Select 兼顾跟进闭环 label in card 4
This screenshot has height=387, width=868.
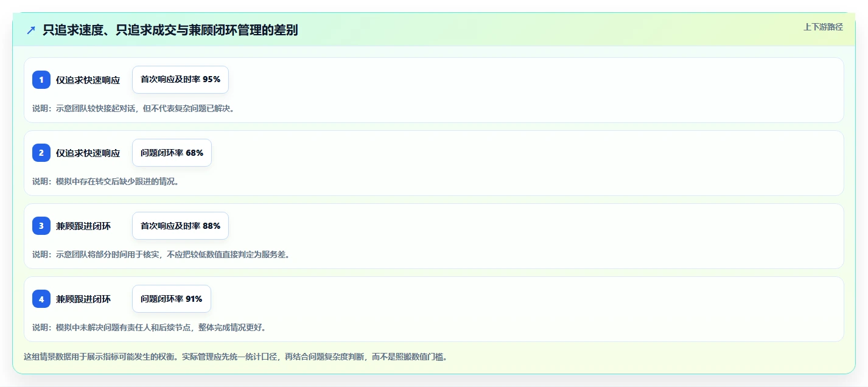(83, 299)
